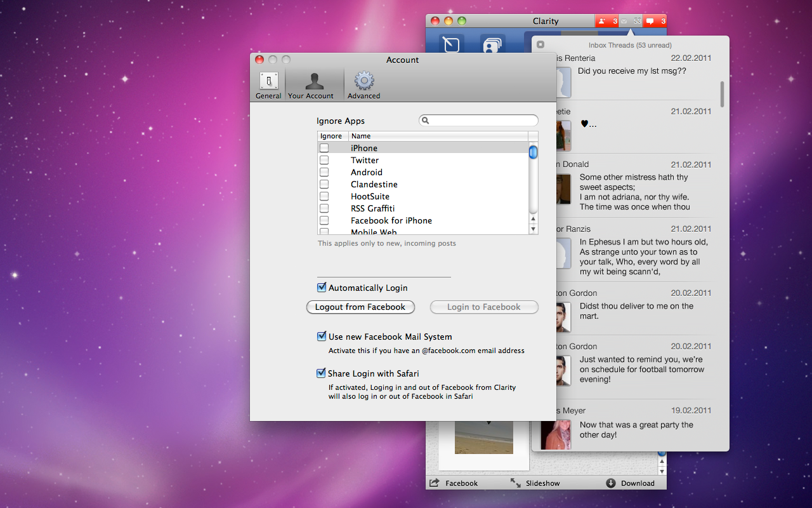Select the Twitter name in the apps list
812x508 pixels.
(x=365, y=160)
